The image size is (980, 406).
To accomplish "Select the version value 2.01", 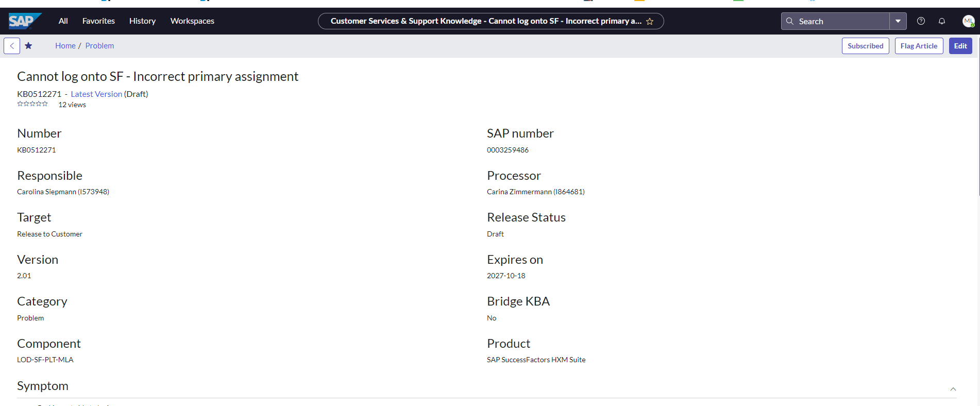I will (24, 276).
